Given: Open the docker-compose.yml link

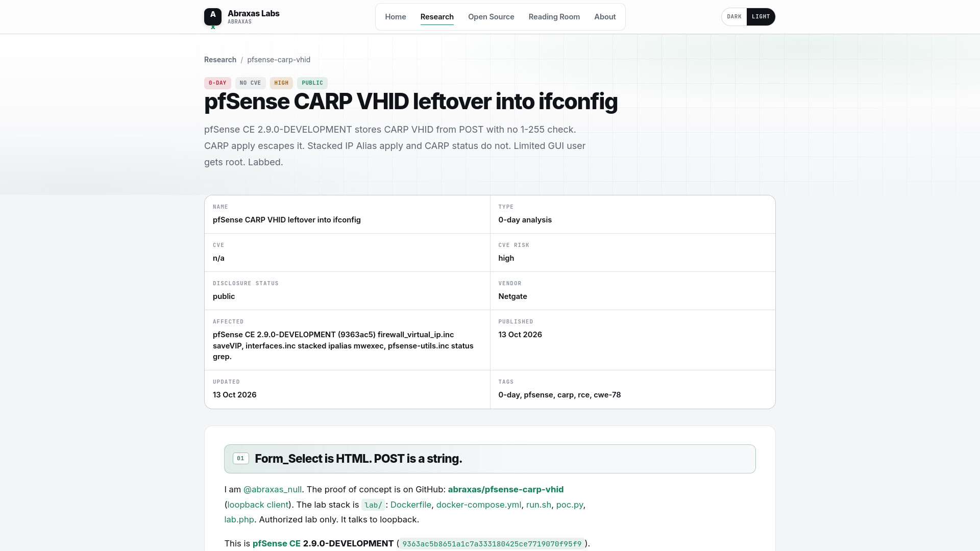Looking at the screenshot, I should (x=479, y=505).
